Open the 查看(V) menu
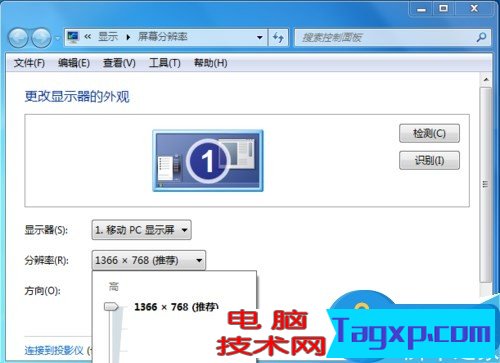500x363 pixels. 119,63
